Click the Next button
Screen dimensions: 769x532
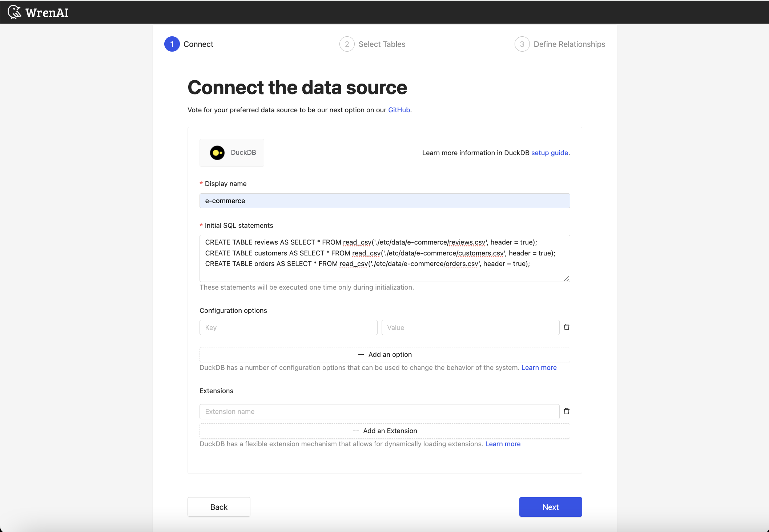coord(551,507)
